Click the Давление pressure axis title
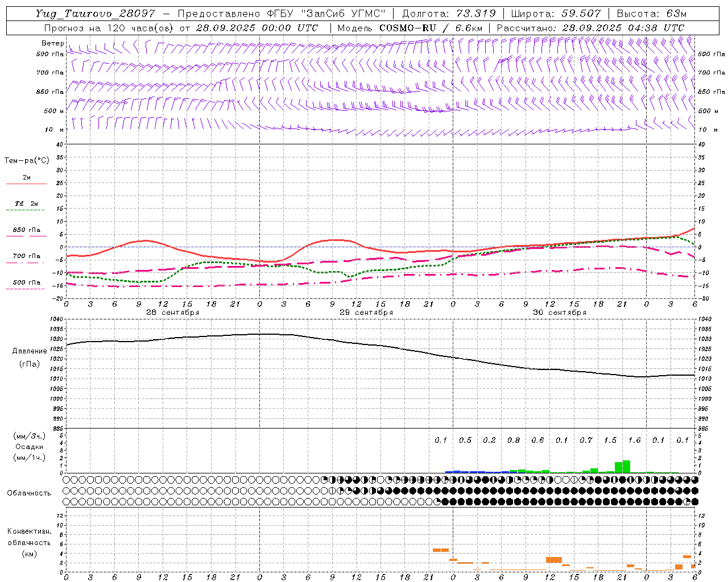 coord(30,351)
